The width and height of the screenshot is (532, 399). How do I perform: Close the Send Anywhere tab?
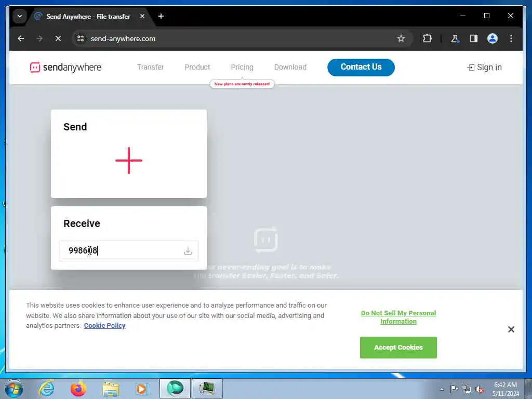142,16
